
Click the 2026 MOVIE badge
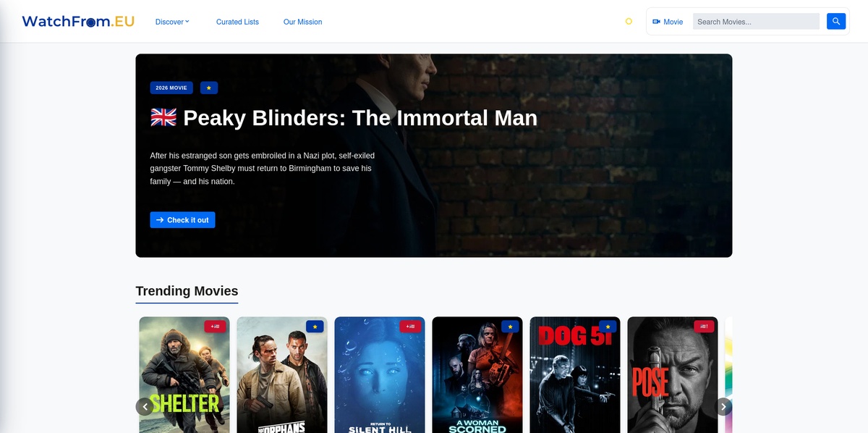click(x=171, y=88)
